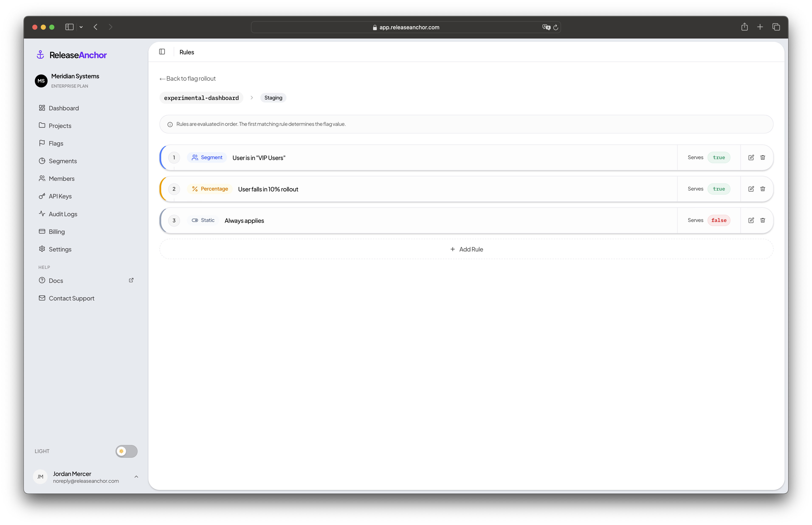Edit the Always applies static rule
812x525 pixels.
point(751,220)
